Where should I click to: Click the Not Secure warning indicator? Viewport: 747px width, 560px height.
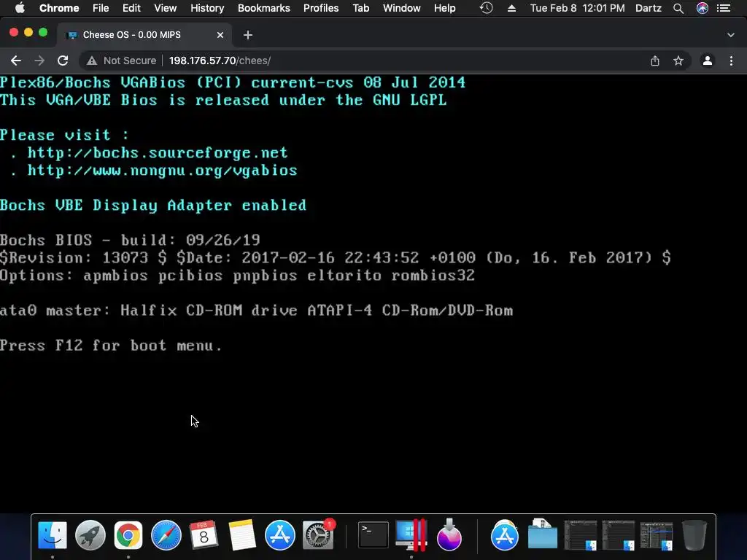click(x=121, y=61)
